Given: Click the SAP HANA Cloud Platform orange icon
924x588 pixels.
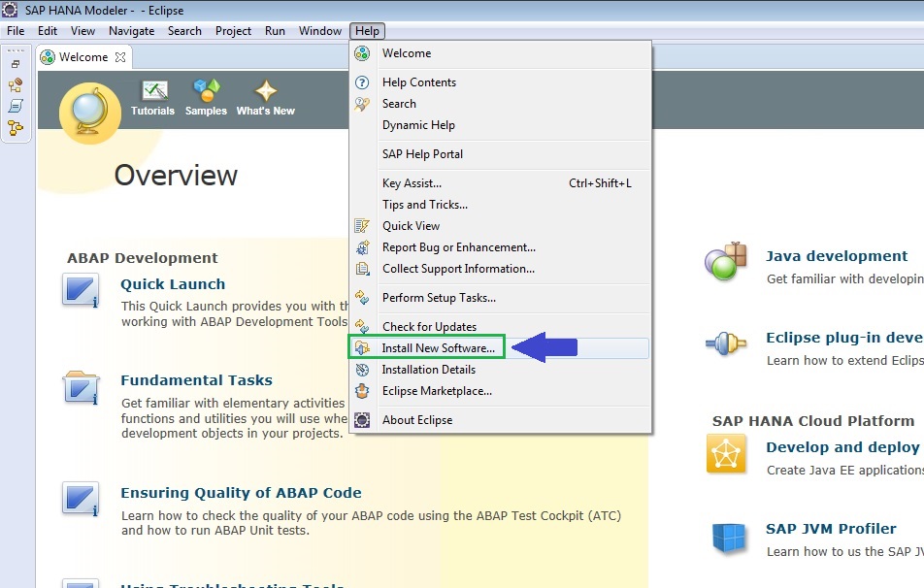Looking at the screenshot, I should pyautogui.click(x=726, y=454).
